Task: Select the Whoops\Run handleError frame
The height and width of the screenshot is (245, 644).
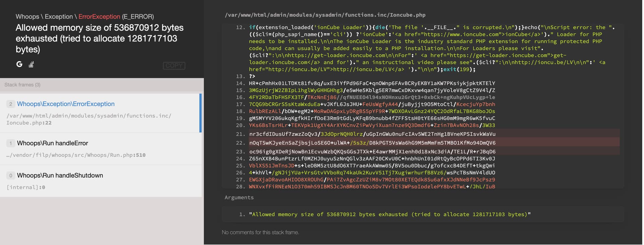Action: click(x=52, y=143)
